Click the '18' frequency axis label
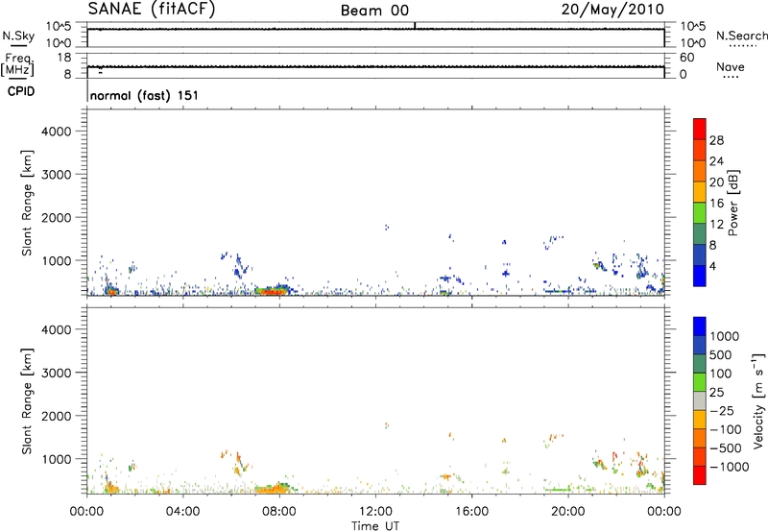The image size is (768, 532). [x=64, y=58]
